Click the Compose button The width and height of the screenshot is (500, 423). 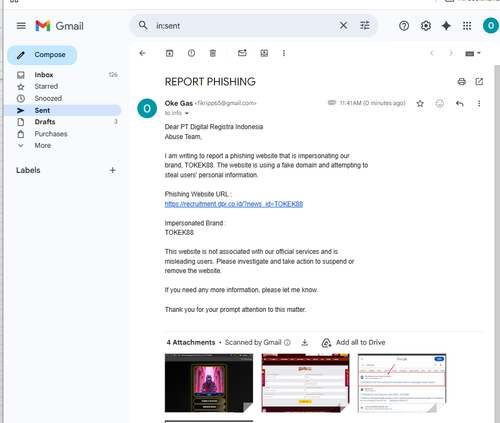42,55
